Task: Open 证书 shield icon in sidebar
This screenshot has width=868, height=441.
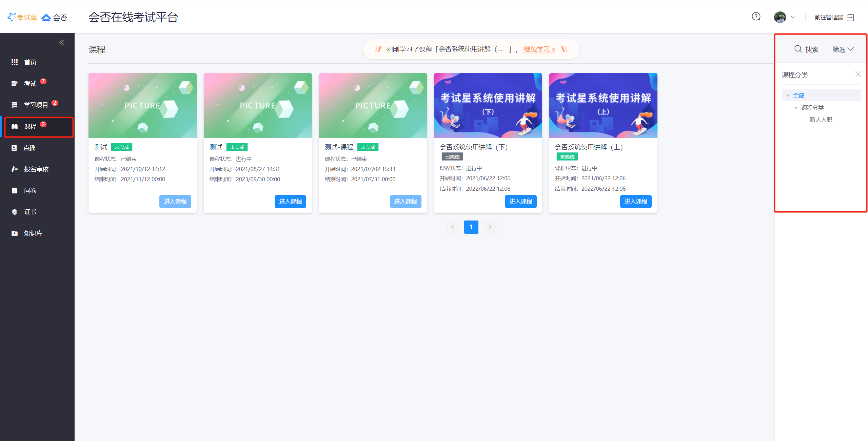Action: (15, 212)
